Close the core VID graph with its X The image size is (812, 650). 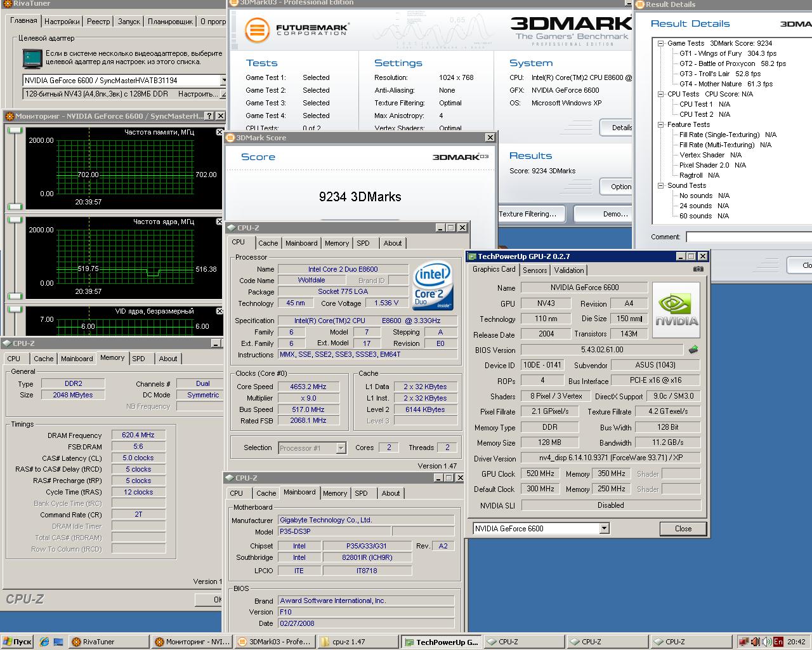[219, 311]
